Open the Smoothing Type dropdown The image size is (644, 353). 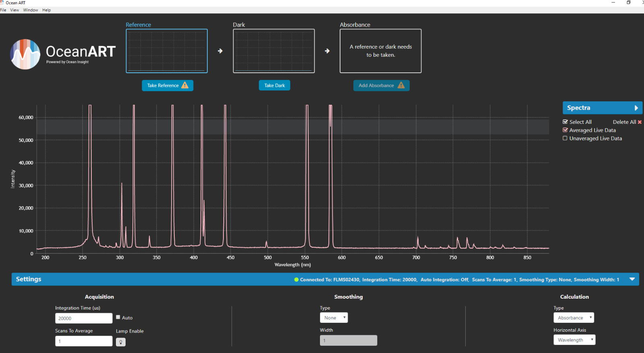click(334, 318)
